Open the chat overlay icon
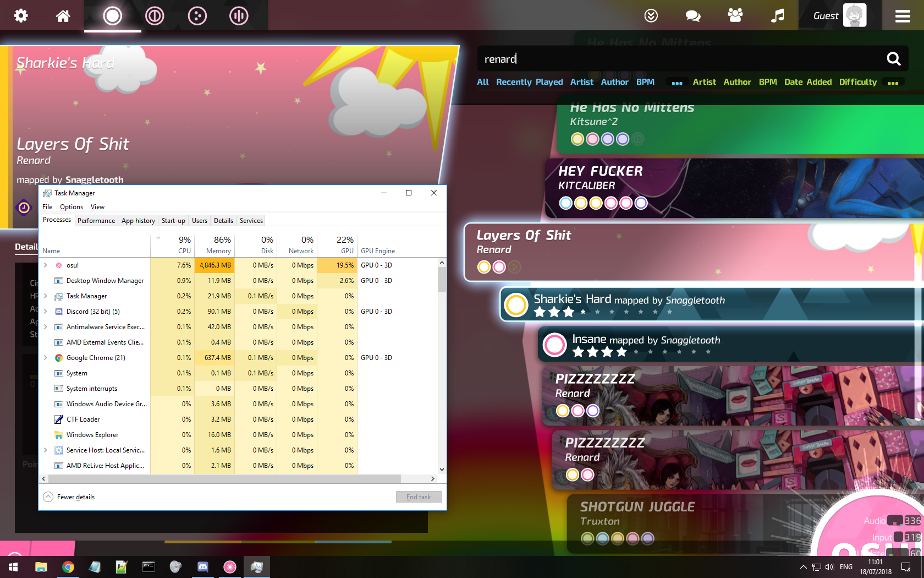The height and width of the screenshot is (578, 924). pyautogui.click(x=692, y=15)
